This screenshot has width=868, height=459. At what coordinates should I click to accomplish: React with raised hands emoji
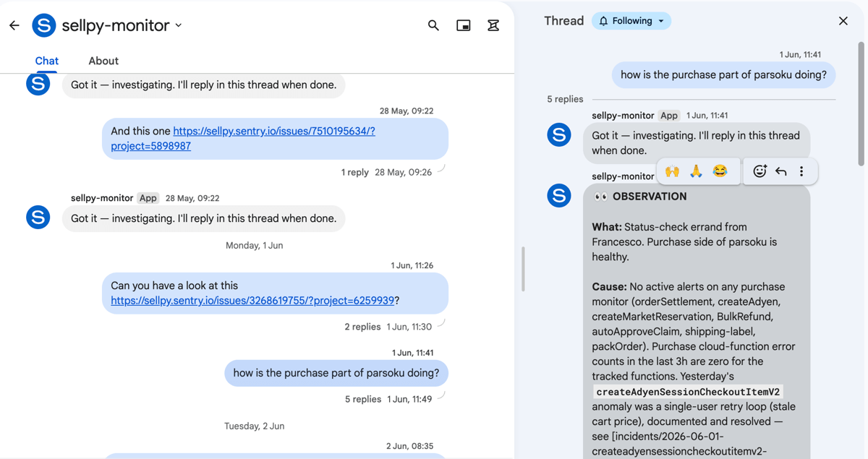(x=672, y=171)
